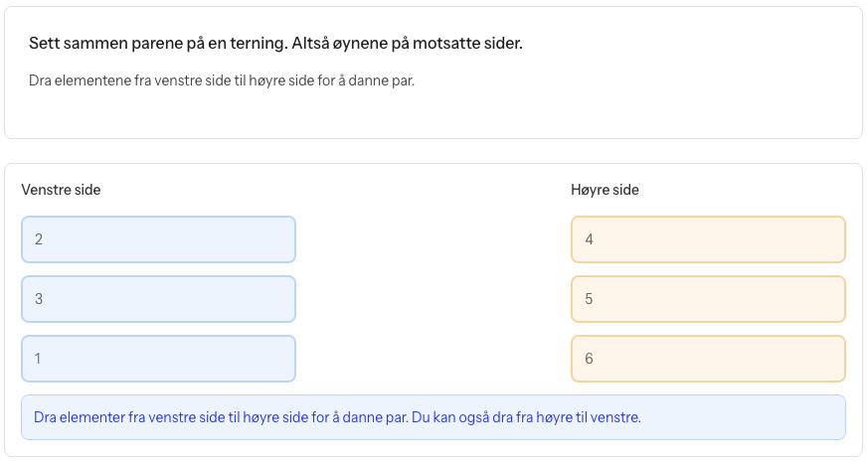Click the left item labeled 2
The height and width of the screenshot is (461, 868).
158,239
